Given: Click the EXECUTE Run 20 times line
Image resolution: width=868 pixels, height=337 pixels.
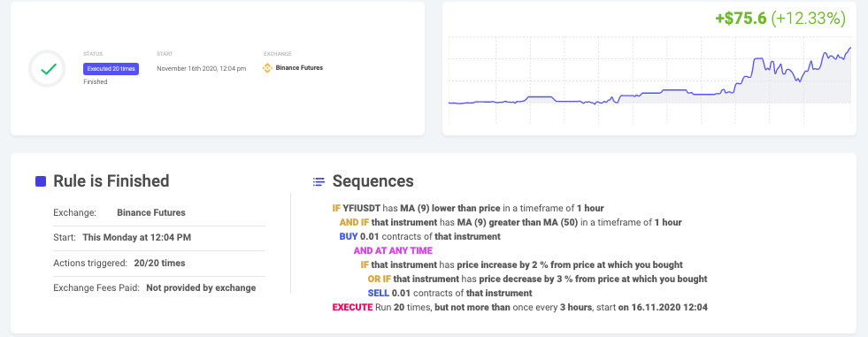Looking at the screenshot, I should tap(519, 307).
